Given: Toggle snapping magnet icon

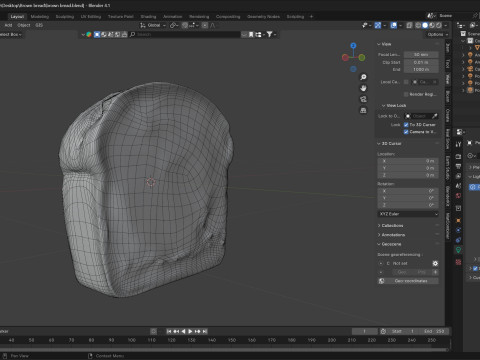Looking at the screenshot, I should click(x=185, y=25).
